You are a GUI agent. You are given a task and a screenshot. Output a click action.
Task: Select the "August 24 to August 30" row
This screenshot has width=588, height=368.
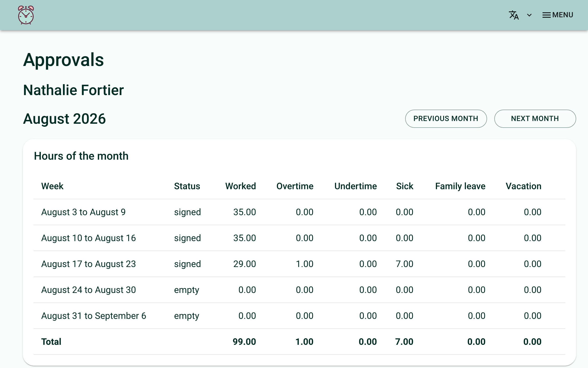299,290
